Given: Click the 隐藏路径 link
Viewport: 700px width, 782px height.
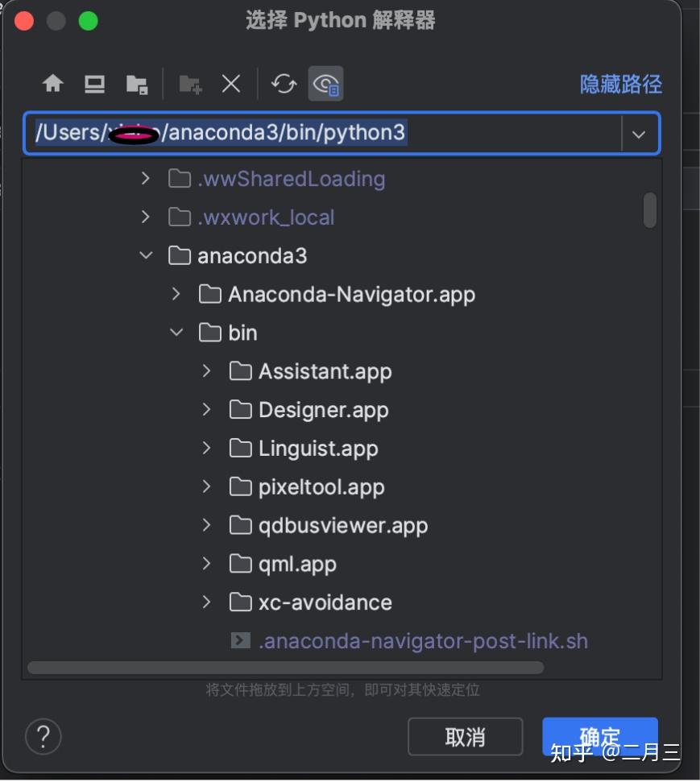Looking at the screenshot, I should (619, 83).
